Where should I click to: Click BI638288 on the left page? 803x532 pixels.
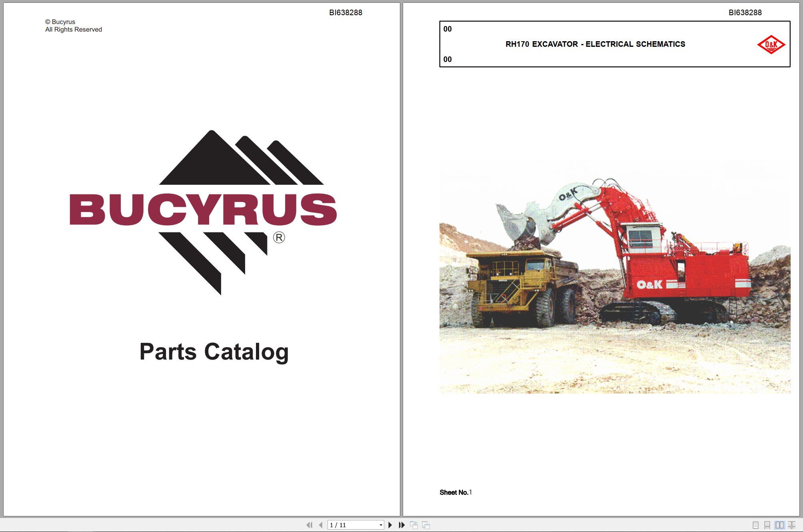point(346,12)
